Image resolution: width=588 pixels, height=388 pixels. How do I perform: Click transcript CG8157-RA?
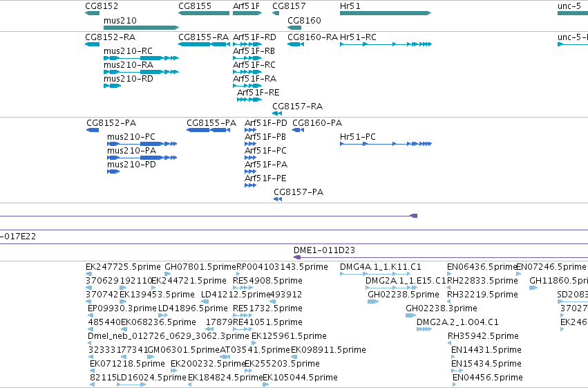click(297, 107)
